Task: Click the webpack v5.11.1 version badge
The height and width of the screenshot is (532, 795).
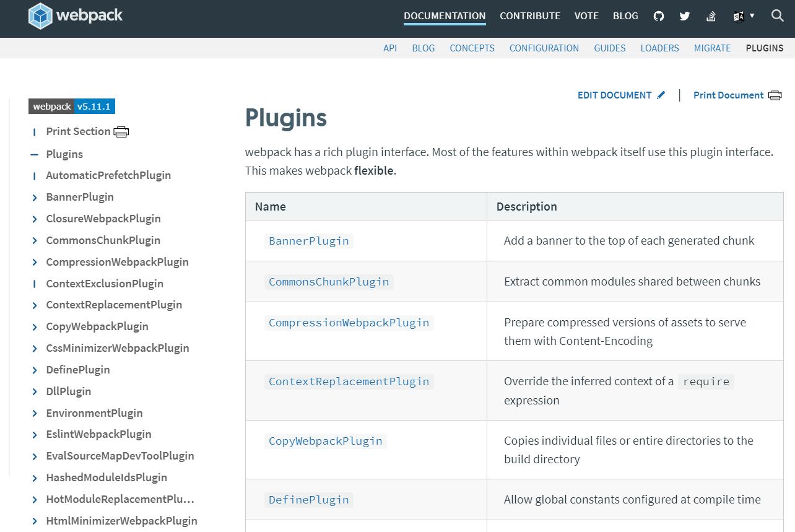Action: (72, 107)
